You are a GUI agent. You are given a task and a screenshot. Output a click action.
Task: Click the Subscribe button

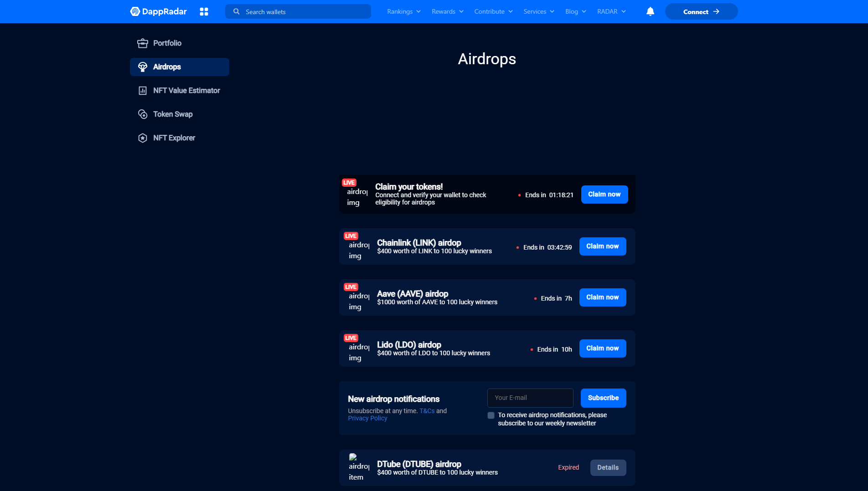(604, 398)
